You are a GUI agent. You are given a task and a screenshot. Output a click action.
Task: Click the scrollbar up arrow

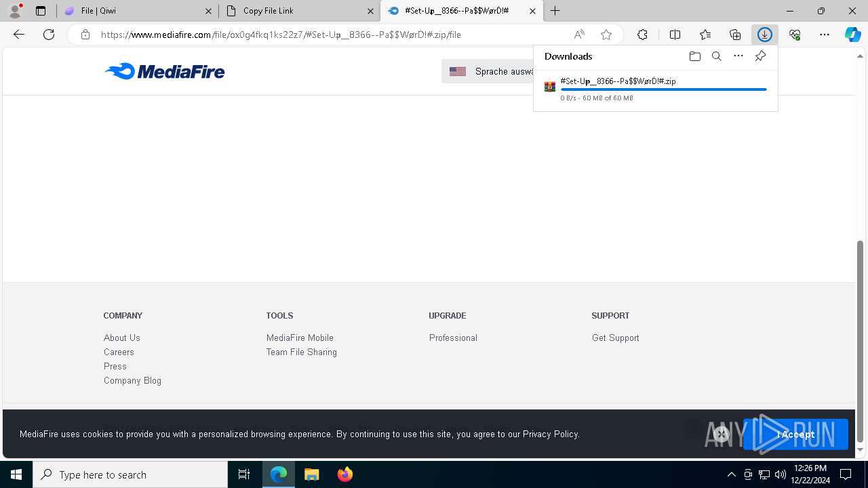click(x=860, y=55)
